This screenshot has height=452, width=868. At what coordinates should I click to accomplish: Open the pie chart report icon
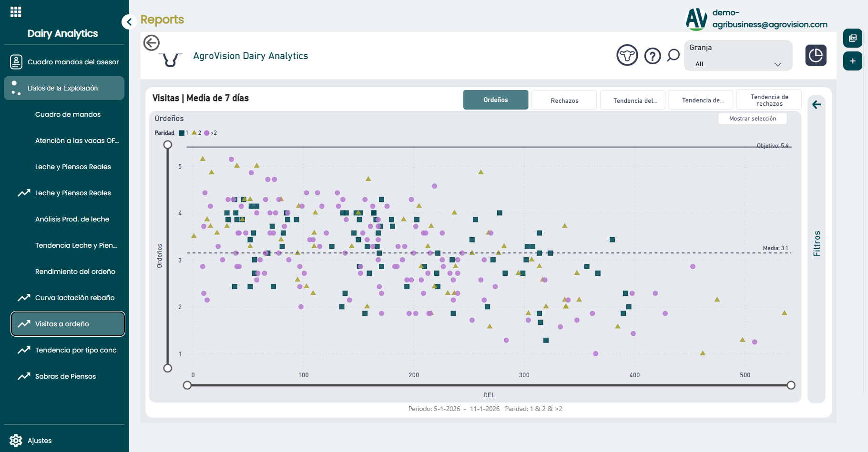(816, 55)
